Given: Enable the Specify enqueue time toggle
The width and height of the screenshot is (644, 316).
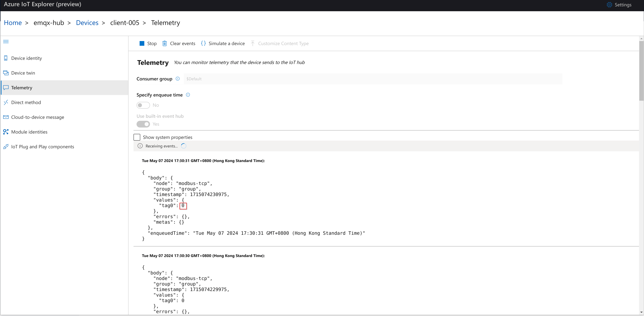Looking at the screenshot, I should (143, 105).
